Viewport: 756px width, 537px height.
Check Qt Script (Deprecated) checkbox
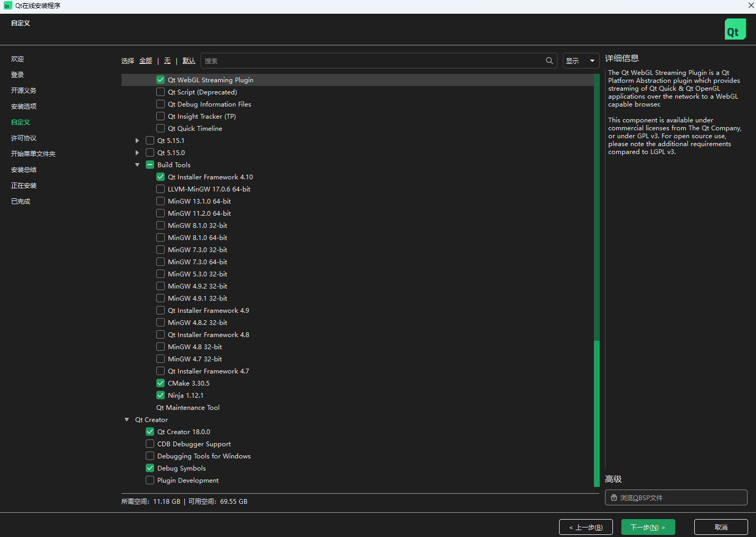160,92
